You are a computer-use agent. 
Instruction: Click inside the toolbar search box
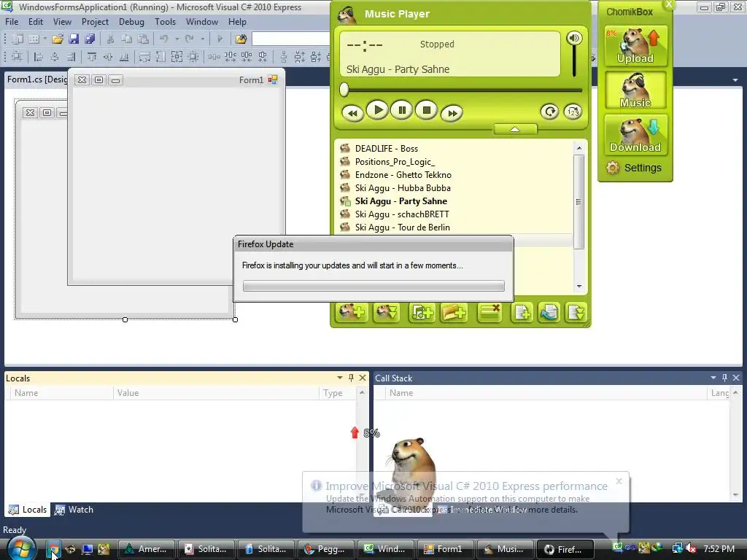pos(290,39)
